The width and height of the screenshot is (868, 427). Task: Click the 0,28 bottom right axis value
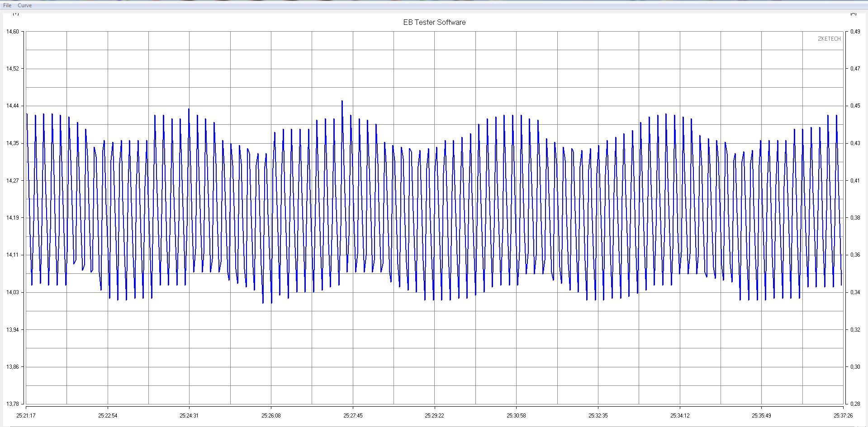(x=855, y=404)
